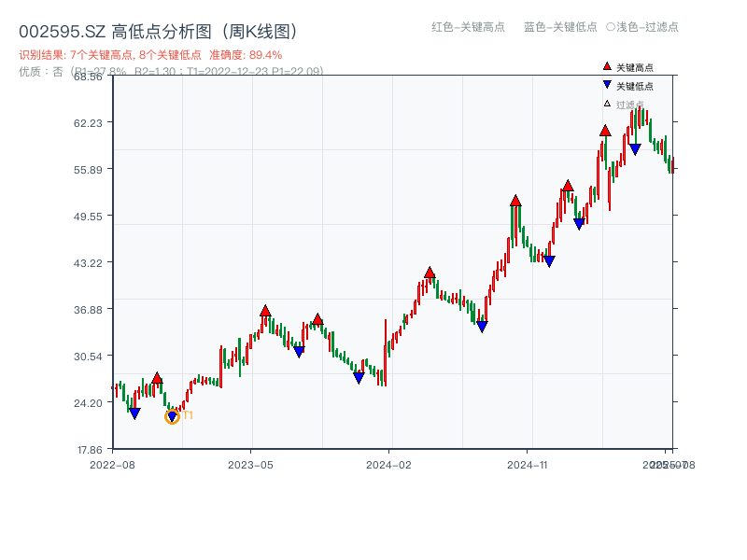Click the 36.88 y-axis label
Viewport: 747px width, 560px height.
(x=88, y=310)
